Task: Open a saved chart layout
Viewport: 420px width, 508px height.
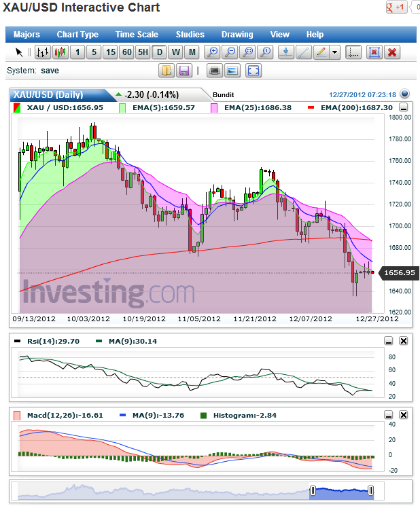Action: [167, 71]
